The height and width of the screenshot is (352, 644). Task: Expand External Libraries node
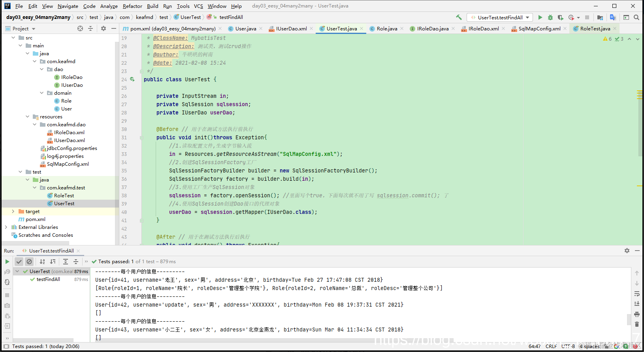(x=6, y=227)
